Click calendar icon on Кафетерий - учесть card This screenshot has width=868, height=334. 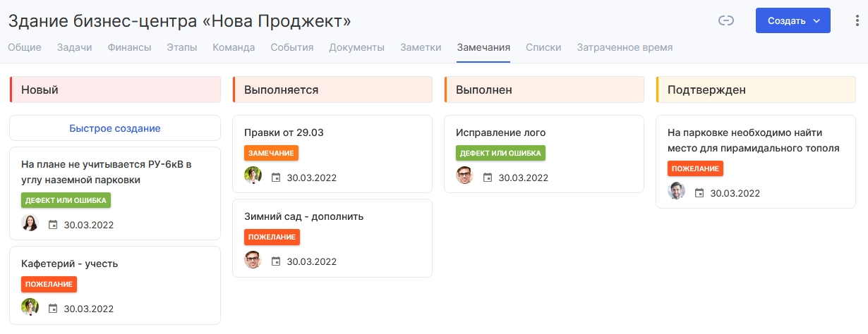[x=53, y=309]
